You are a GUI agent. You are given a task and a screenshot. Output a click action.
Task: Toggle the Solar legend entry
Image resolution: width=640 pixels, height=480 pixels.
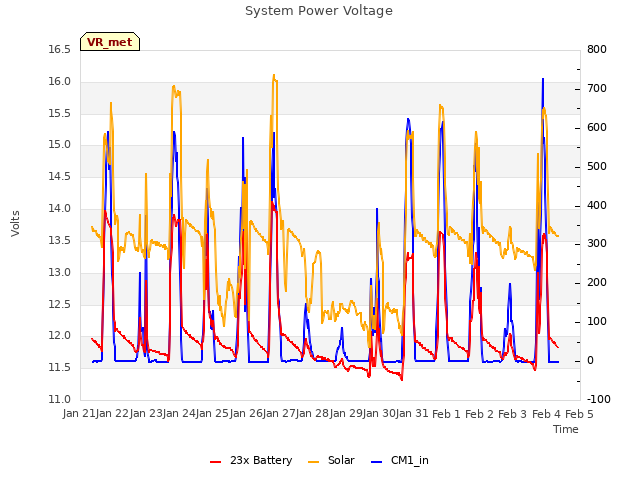point(331,460)
